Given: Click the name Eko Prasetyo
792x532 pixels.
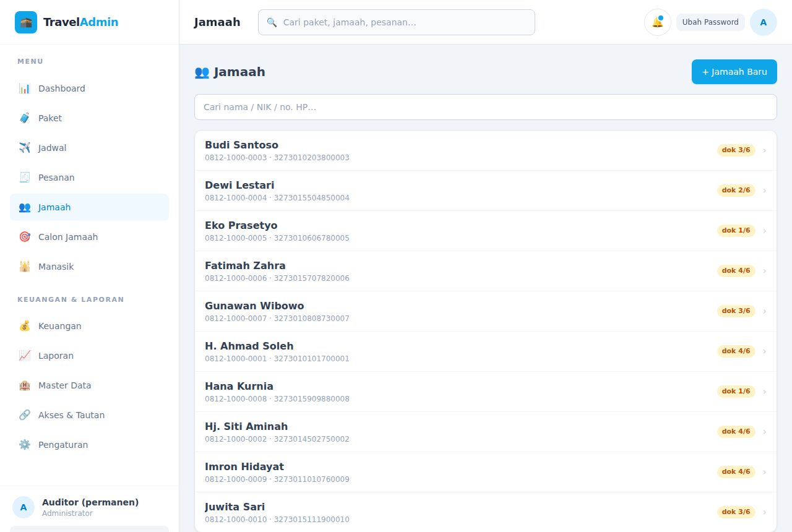Looking at the screenshot, I should (241, 225).
